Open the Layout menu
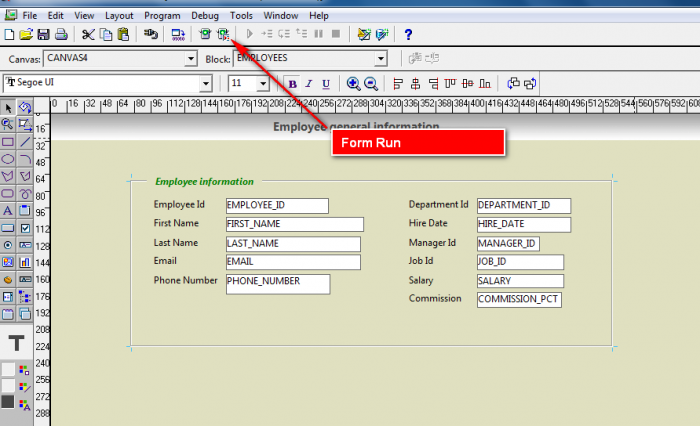The image size is (700, 426). (119, 16)
